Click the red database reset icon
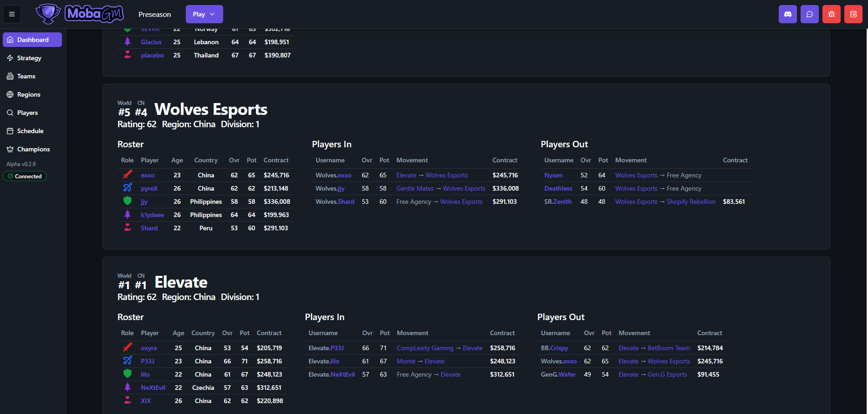 coord(853,14)
